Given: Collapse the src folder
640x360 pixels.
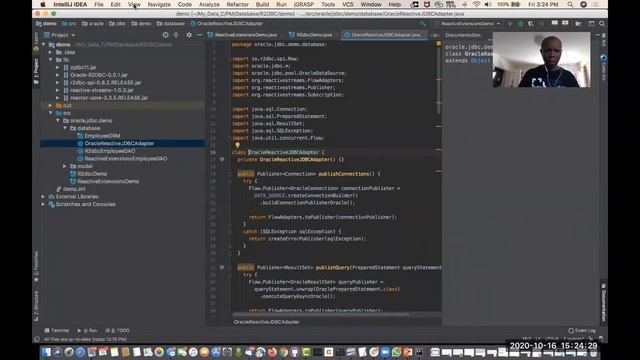Looking at the screenshot, I should tap(51, 113).
